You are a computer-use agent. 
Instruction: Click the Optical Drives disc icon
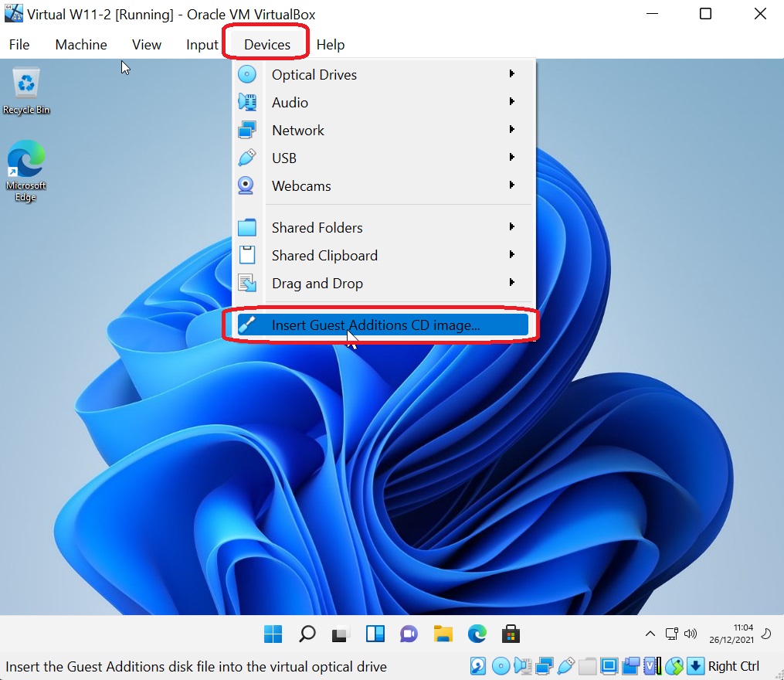pos(246,74)
